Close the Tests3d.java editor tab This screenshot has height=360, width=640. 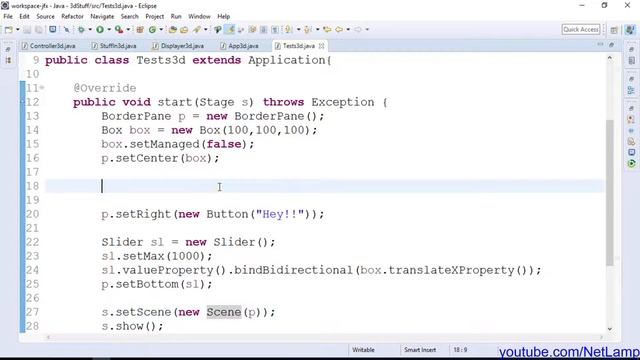coord(322,46)
